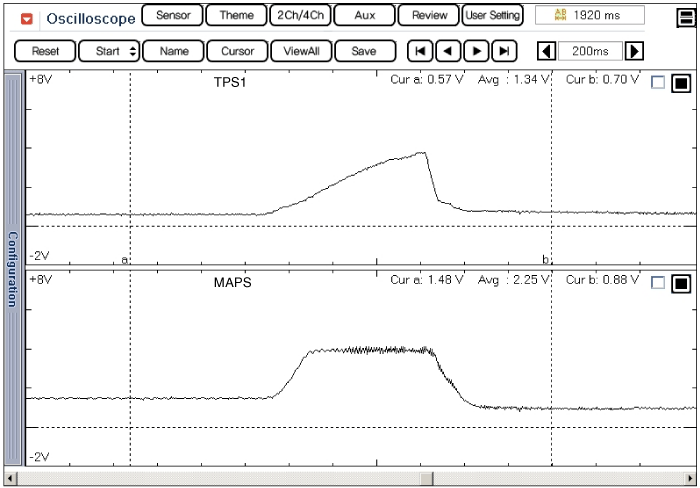Switch to 2Ch/4Ch display mode
The height and width of the screenshot is (488, 700).
pyautogui.click(x=300, y=16)
